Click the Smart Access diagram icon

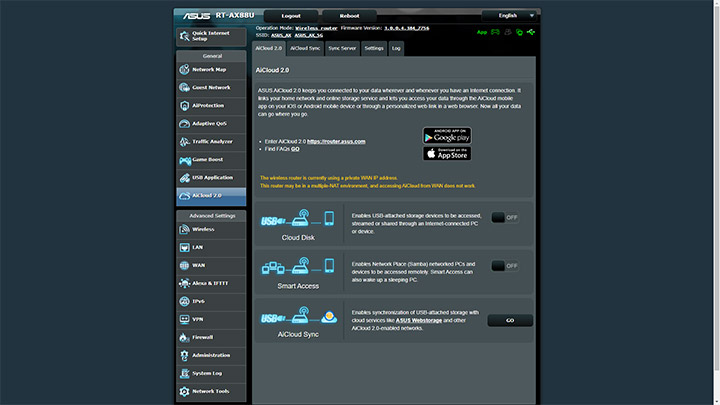click(298, 266)
